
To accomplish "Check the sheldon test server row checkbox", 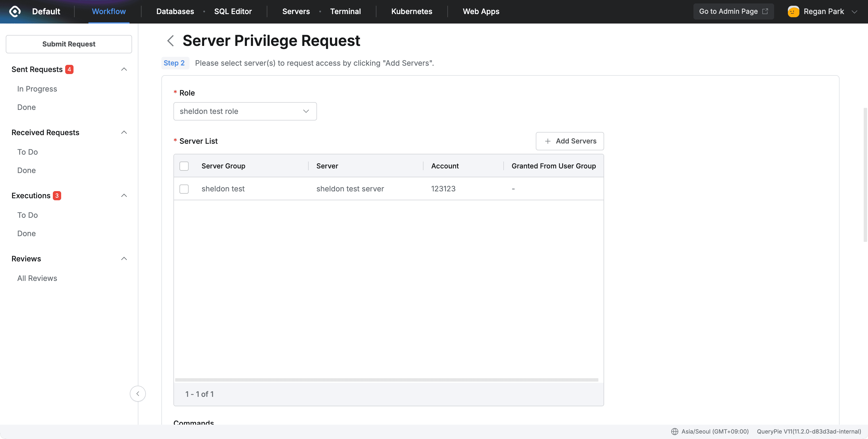I will [x=184, y=189].
